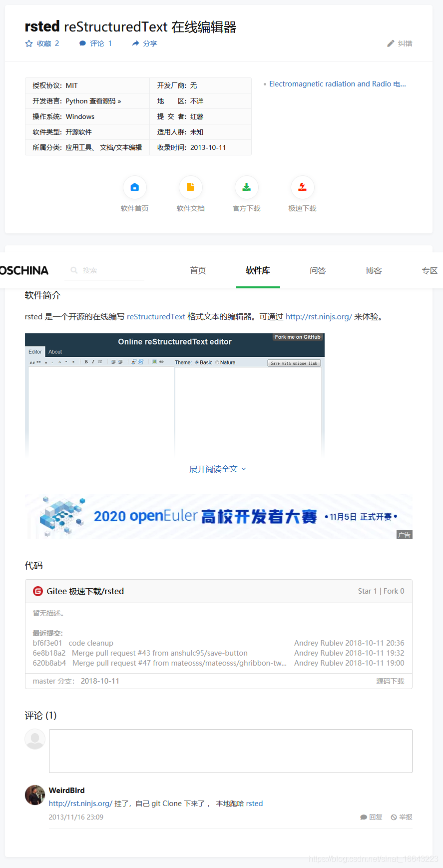Expand 展开阅读全文 to read full text
443x868 pixels.
[218, 469]
